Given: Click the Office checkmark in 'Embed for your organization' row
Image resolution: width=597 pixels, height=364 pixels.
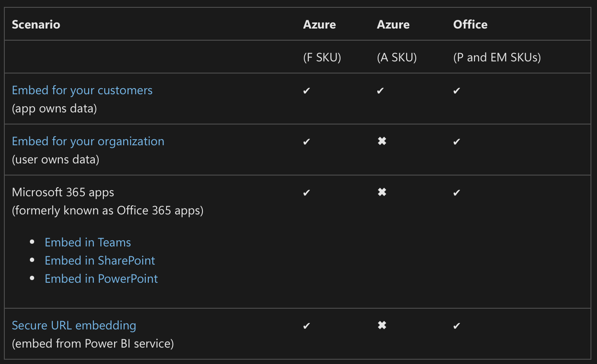Looking at the screenshot, I should 457,142.
